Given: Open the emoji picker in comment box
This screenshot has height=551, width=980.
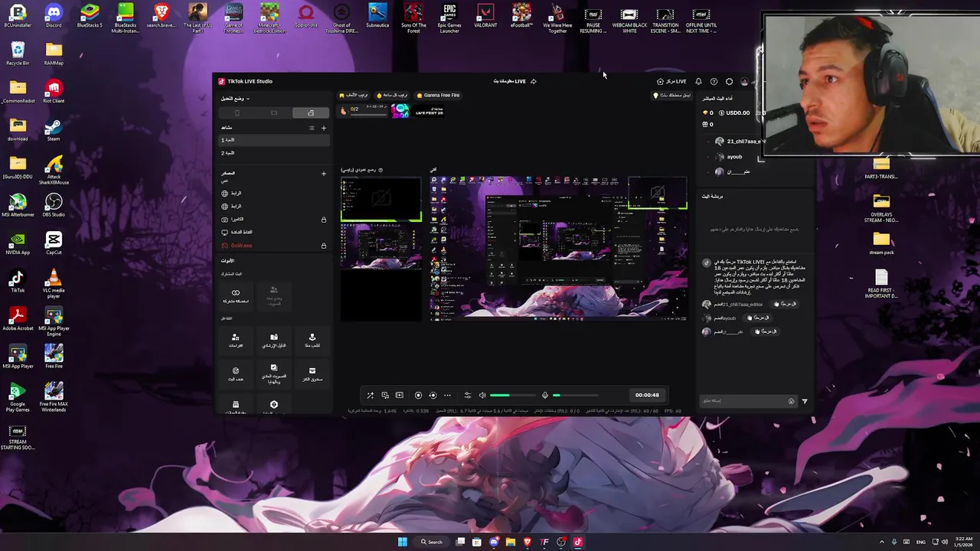Looking at the screenshot, I should pyautogui.click(x=792, y=401).
